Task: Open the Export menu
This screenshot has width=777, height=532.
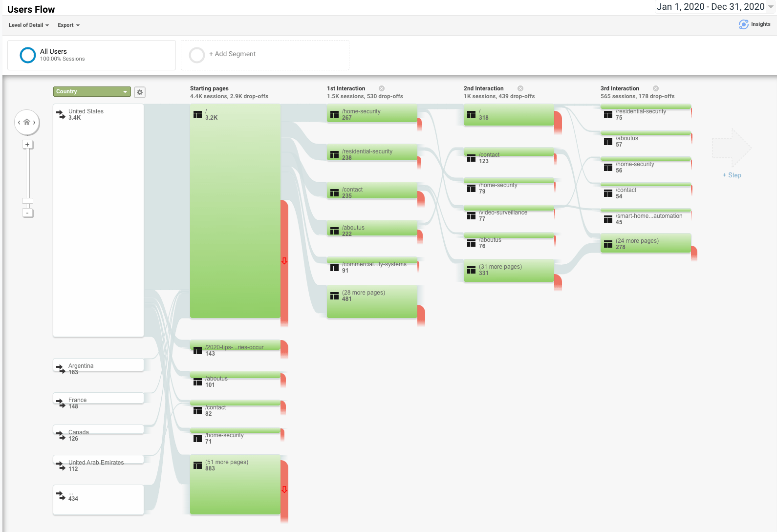Action: click(x=68, y=25)
